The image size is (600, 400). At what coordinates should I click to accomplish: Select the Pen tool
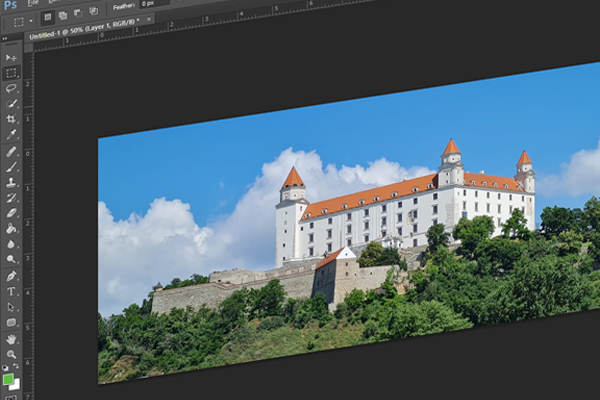coord(11,276)
